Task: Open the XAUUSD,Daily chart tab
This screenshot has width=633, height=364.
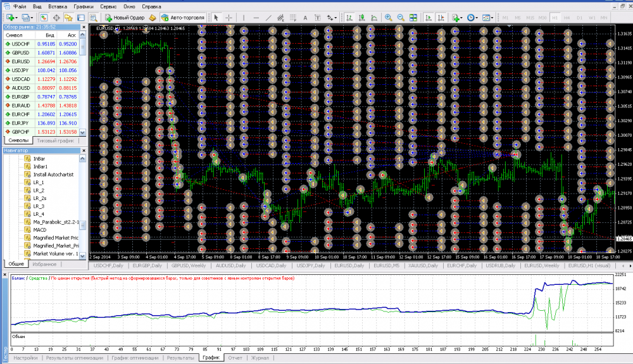Action: [423, 266]
